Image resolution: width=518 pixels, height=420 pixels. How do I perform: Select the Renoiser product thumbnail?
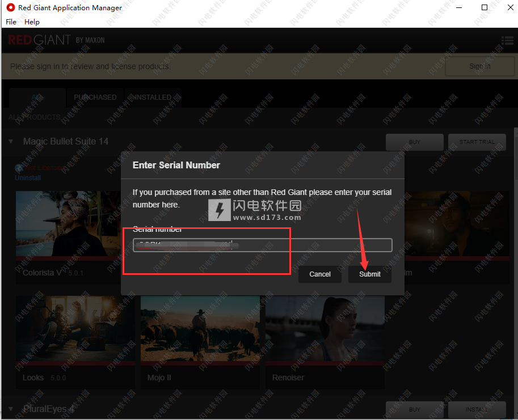pos(325,328)
